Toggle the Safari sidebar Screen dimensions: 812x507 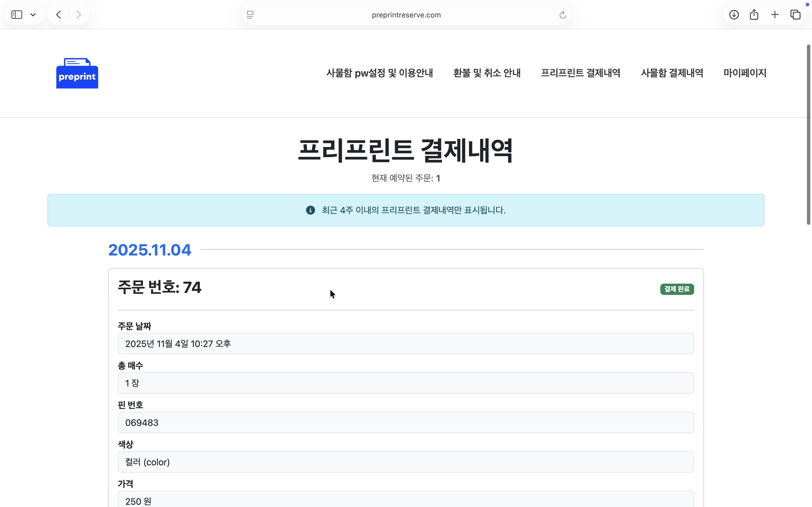click(16, 14)
